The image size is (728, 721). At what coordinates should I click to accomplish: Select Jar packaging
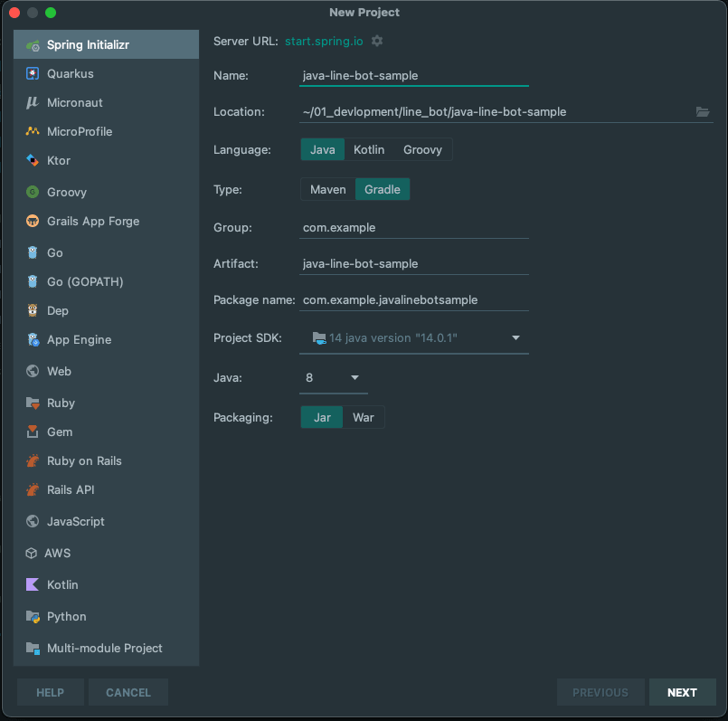coord(322,417)
